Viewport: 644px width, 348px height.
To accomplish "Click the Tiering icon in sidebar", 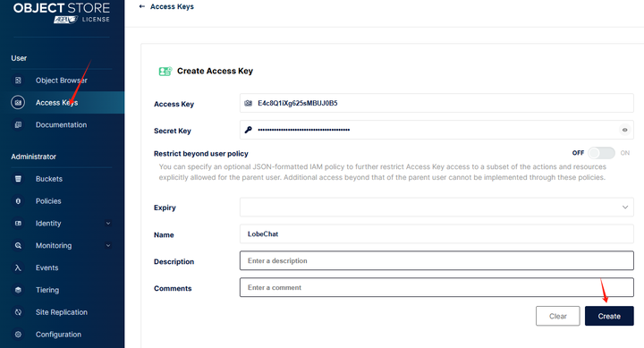I will point(18,290).
